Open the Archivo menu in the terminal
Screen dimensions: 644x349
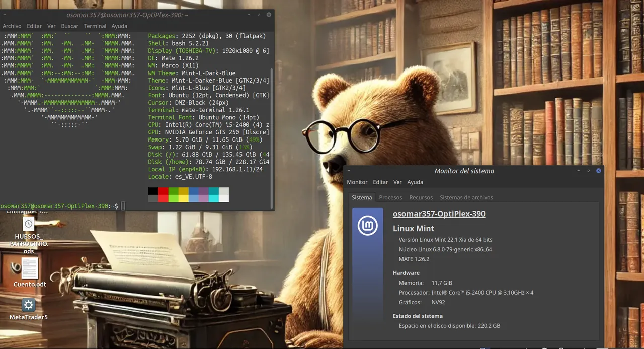tap(12, 26)
